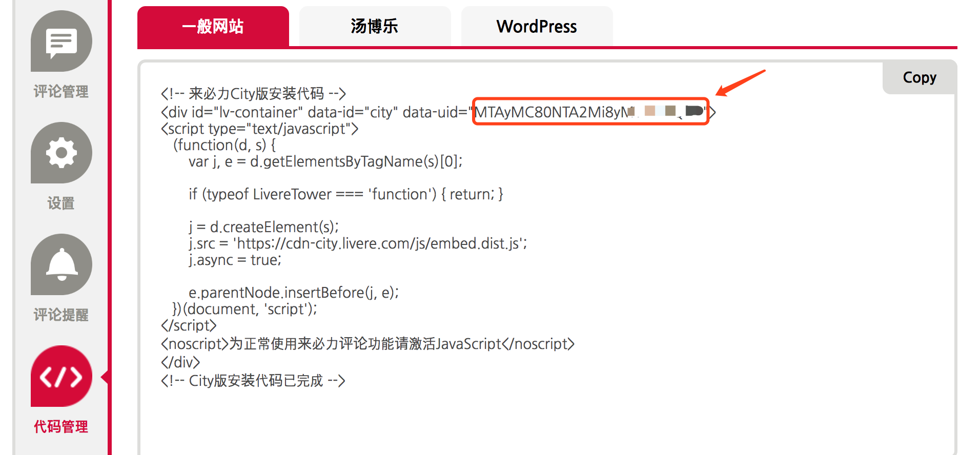The image size is (980, 455).
Task: Switch to the 汤博乐 tab
Action: click(x=375, y=26)
